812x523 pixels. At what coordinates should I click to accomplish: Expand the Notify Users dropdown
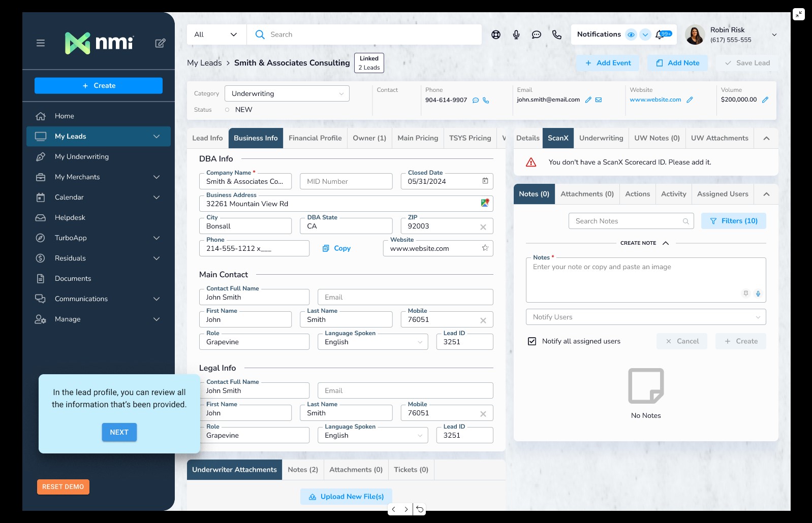click(x=645, y=317)
